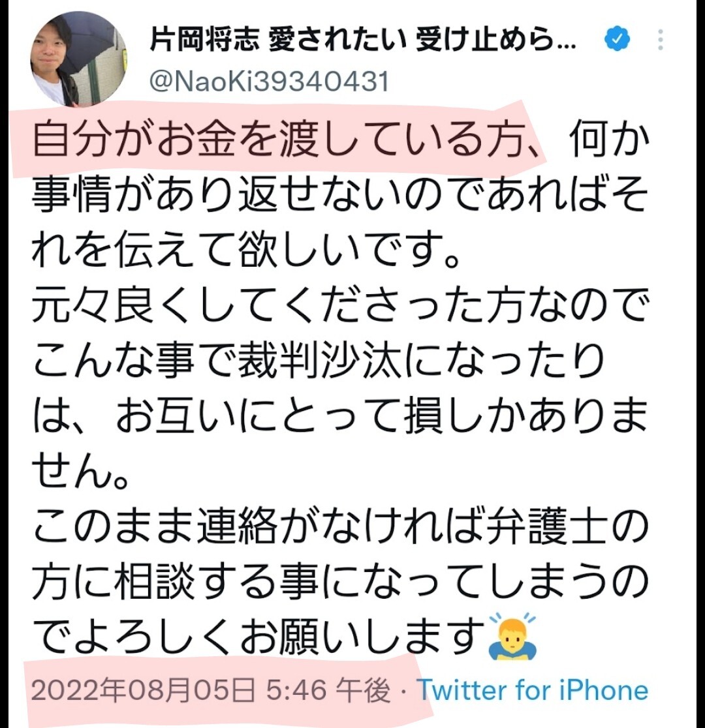This screenshot has width=705, height=728.
Task: Click the closing text でよろしくお願いします
Action: tap(258, 637)
